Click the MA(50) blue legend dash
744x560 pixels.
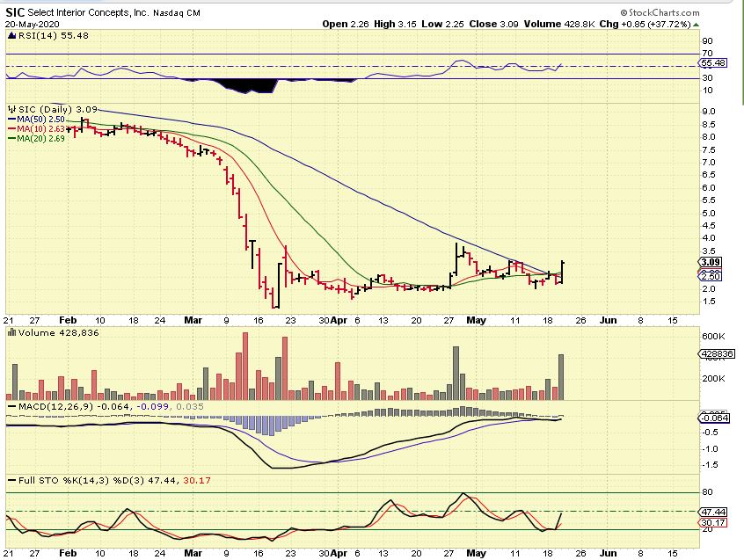point(11,120)
